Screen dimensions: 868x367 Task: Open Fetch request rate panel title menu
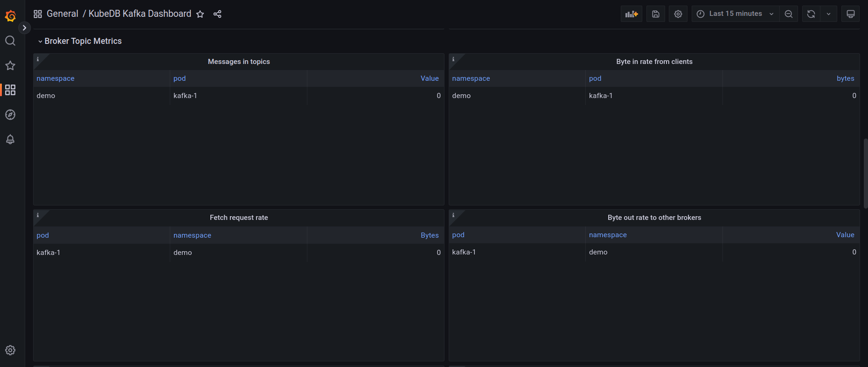(239, 218)
